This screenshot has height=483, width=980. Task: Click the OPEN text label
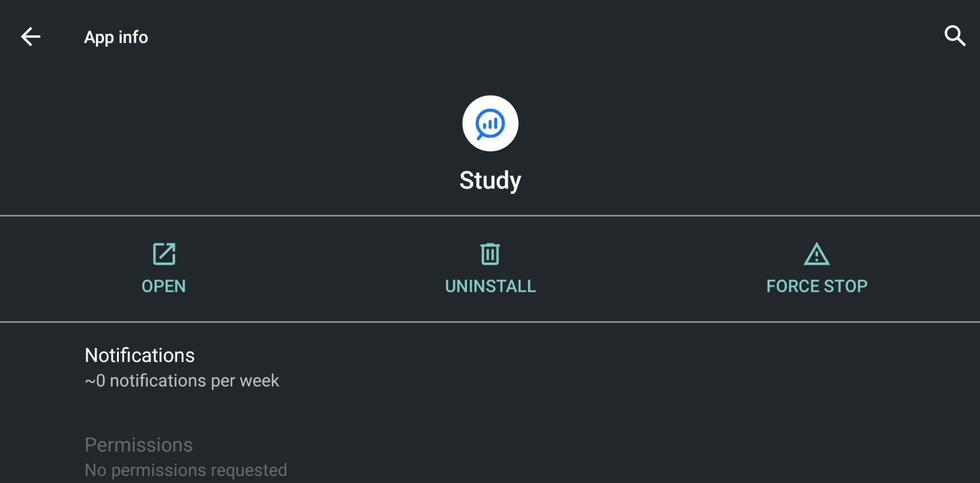pyautogui.click(x=164, y=286)
